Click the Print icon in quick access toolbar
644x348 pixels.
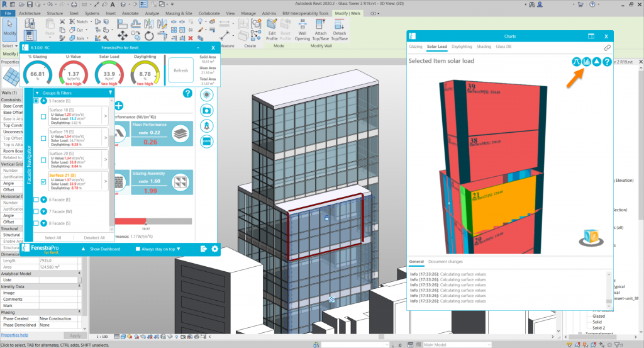(x=74, y=4)
